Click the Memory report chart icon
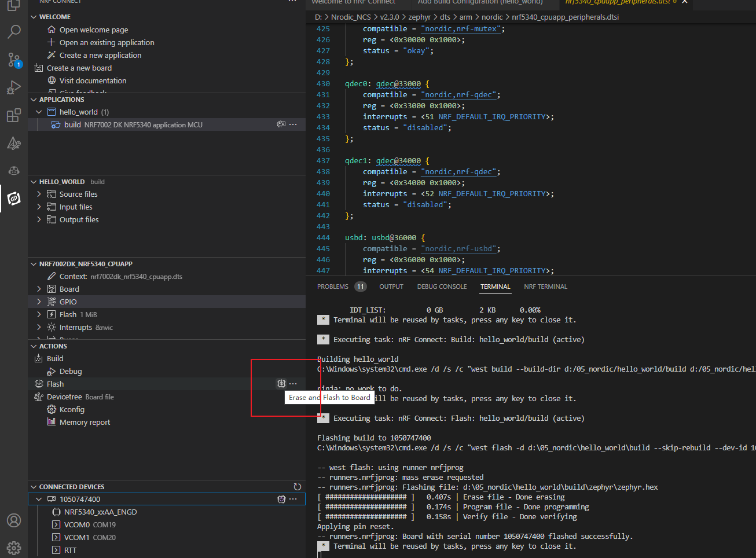Viewport: 756px width, 558px height. 52,423
